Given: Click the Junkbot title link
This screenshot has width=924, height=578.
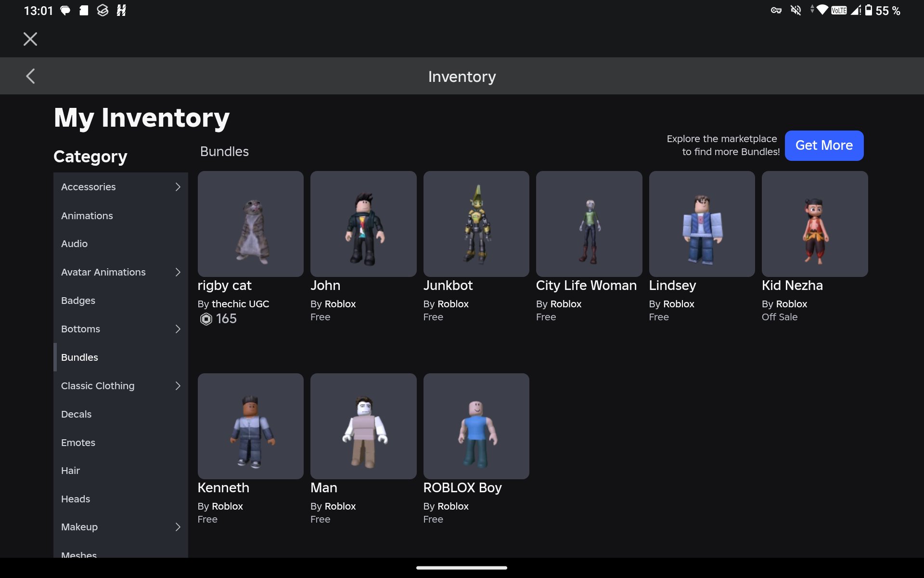Looking at the screenshot, I should click(448, 286).
